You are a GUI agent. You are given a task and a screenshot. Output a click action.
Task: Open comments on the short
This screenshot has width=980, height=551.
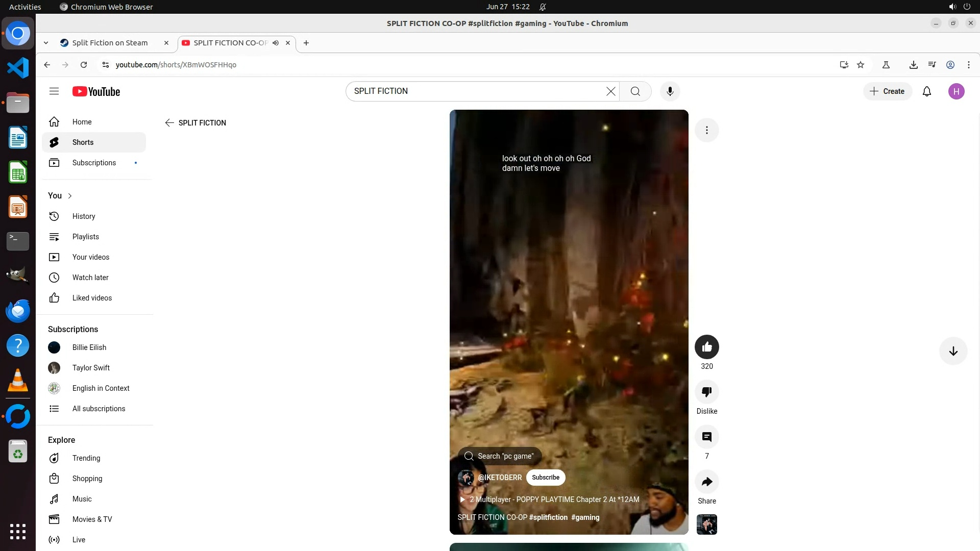coord(706,437)
